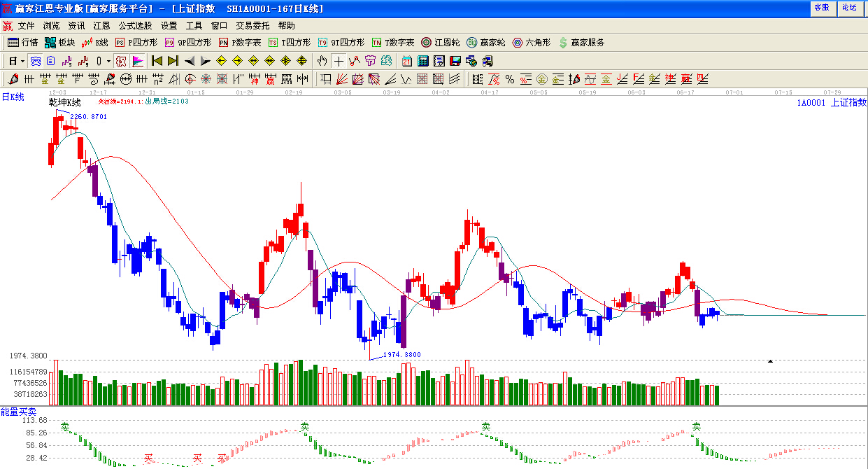Open the 行情 market quotes view
This screenshot has width=868, height=469.
(22, 43)
